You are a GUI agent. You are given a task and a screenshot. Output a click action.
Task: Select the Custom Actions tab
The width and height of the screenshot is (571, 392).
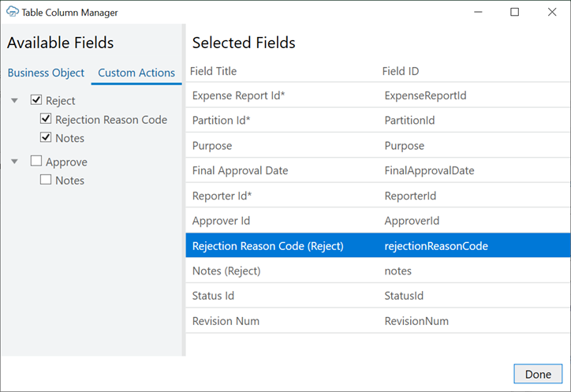[136, 73]
